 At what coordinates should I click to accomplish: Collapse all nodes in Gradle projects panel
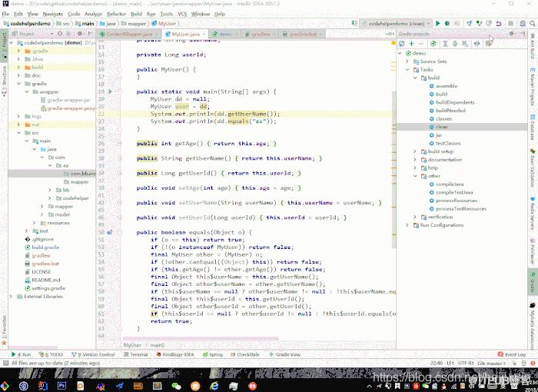click(x=455, y=44)
